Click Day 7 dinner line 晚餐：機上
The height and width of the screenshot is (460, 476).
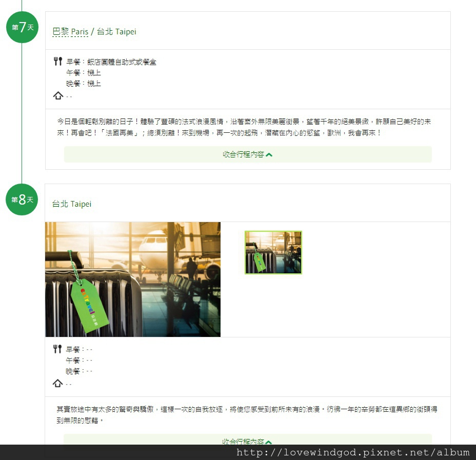[x=84, y=84]
